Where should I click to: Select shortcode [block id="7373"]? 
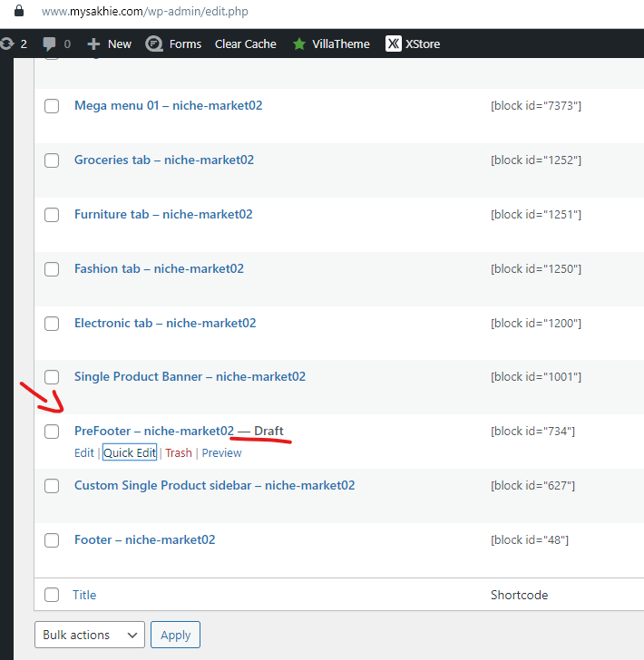[x=536, y=106]
